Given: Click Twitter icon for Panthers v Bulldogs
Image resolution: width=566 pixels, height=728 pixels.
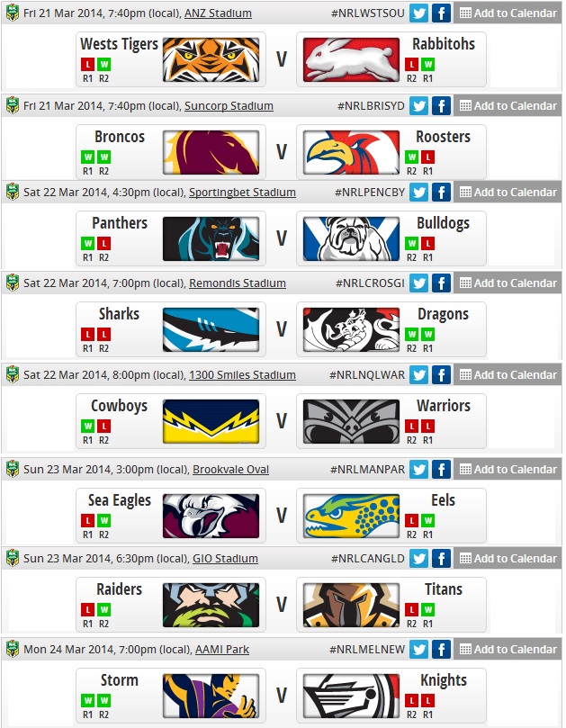Looking at the screenshot, I should pyautogui.click(x=418, y=193).
